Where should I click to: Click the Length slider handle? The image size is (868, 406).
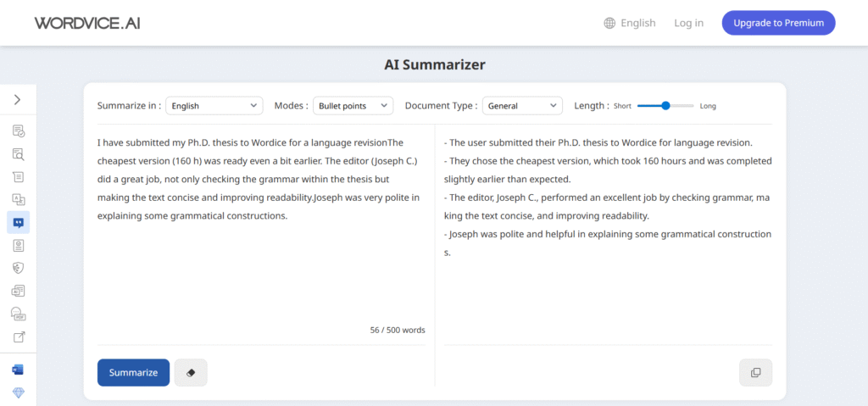666,105
